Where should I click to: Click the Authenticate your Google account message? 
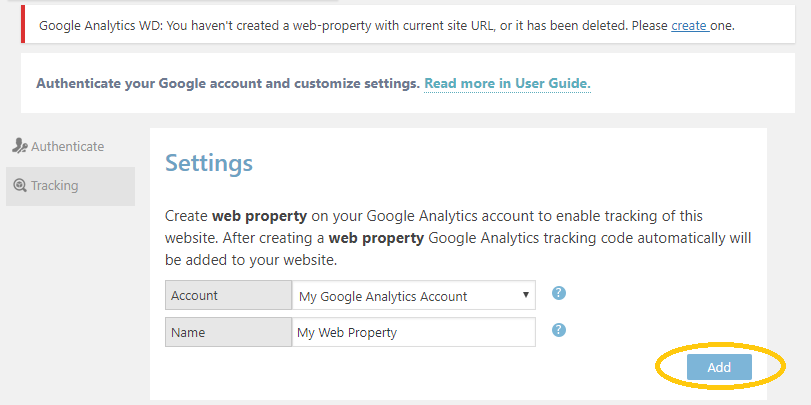[x=228, y=83]
